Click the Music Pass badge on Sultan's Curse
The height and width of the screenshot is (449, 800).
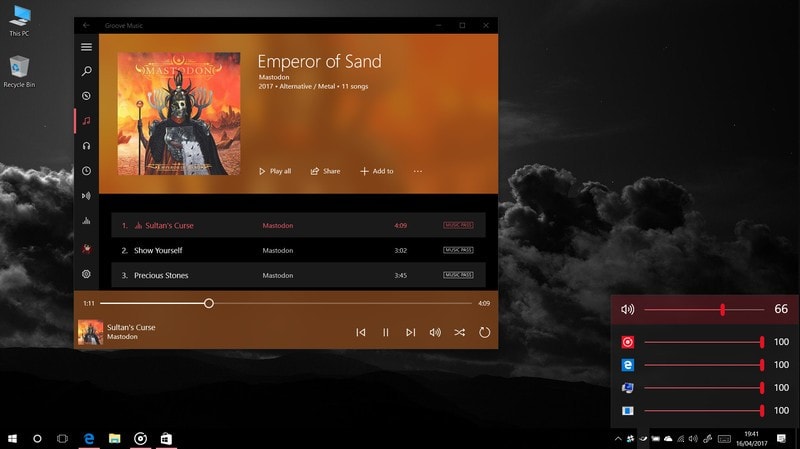(x=458, y=225)
